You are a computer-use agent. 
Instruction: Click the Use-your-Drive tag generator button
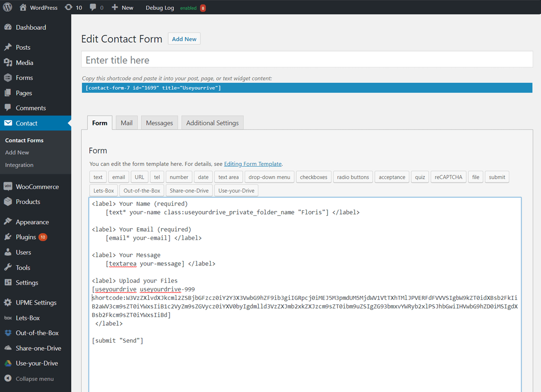(x=236, y=190)
